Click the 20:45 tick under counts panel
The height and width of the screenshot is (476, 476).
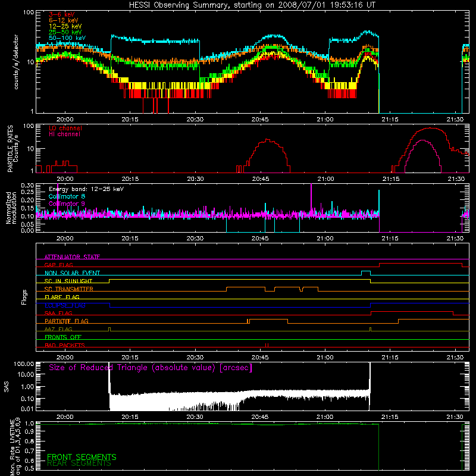tap(260, 120)
